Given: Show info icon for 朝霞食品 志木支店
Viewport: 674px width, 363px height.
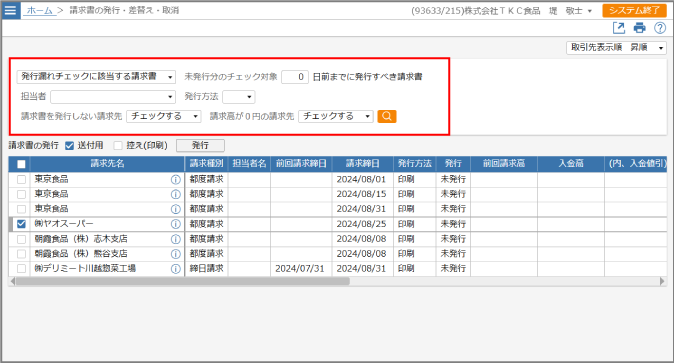Looking at the screenshot, I should (175, 239).
